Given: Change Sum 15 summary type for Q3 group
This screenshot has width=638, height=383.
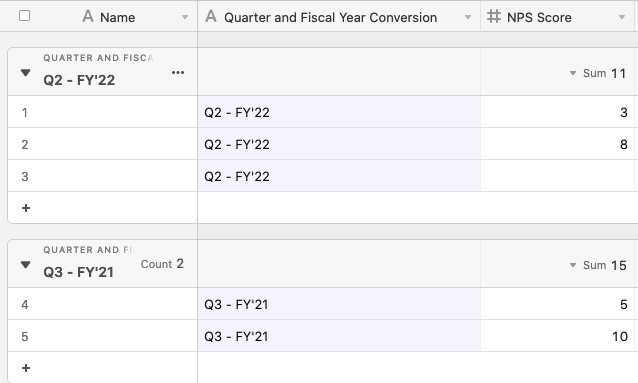Looking at the screenshot, I should [598, 265].
